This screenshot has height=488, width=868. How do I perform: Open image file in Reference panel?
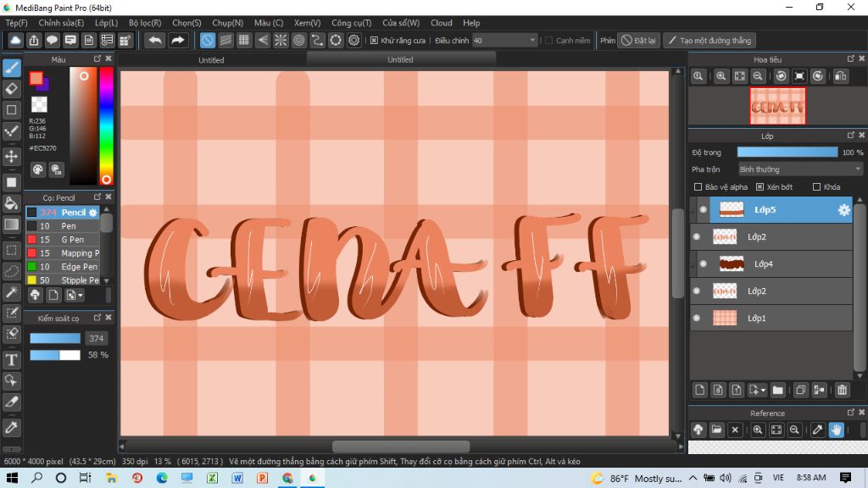pyautogui.click(x=717, y=430)
